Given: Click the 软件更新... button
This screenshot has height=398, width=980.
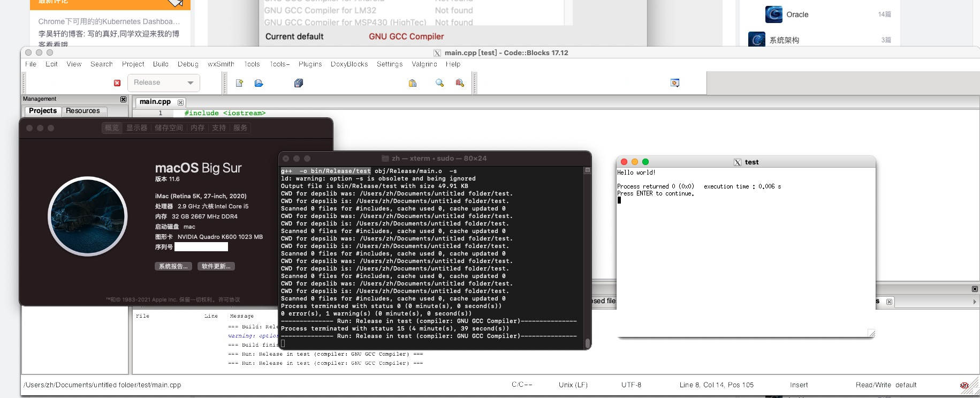Looking at the screenshot, I should [x=216, y=266].
